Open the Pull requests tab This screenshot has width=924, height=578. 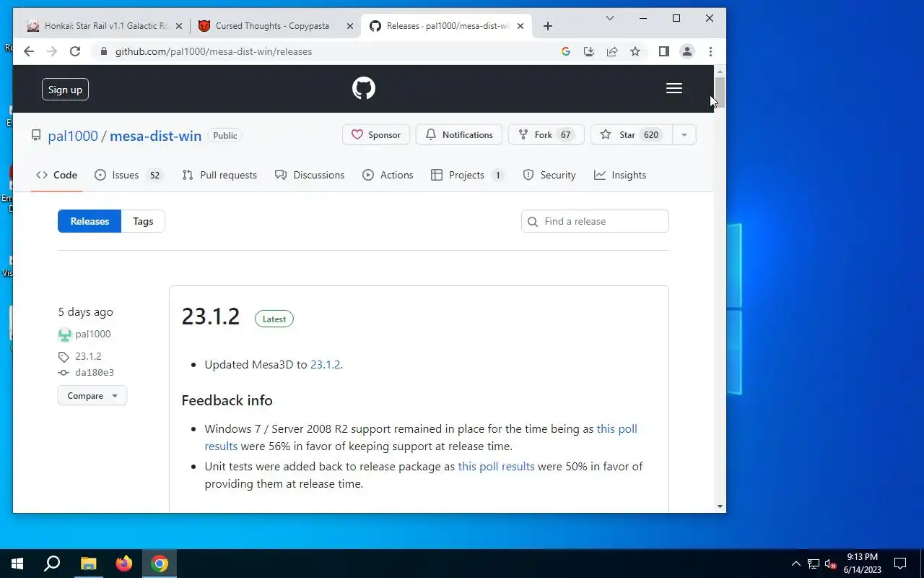(x=219, y=175)
